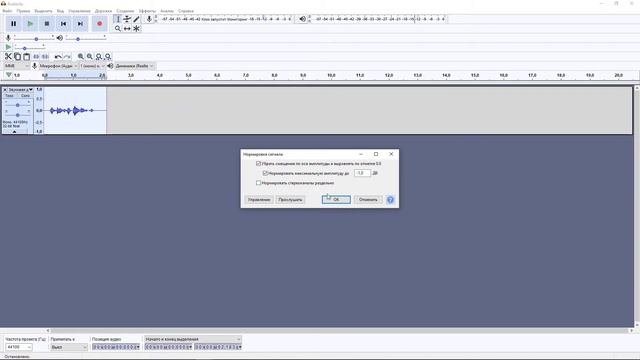Click the amplitude dB value input field
This screenshot has height=360, width=640.
[x=362, y=173]
